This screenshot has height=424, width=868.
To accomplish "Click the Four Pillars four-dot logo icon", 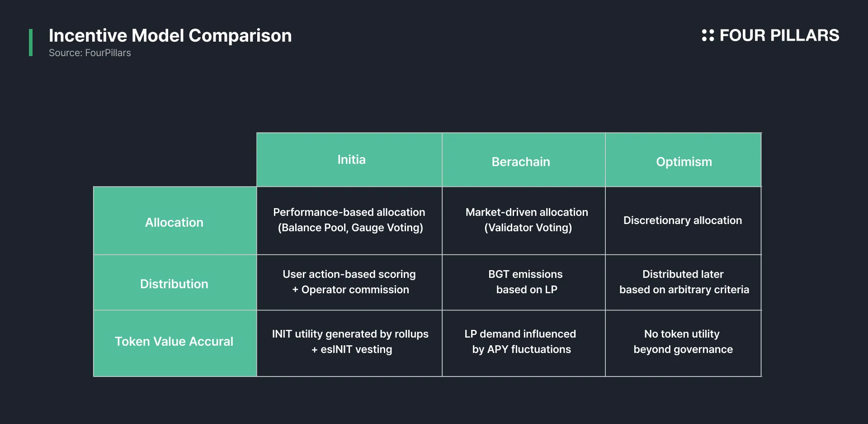I will coord(708,35).
